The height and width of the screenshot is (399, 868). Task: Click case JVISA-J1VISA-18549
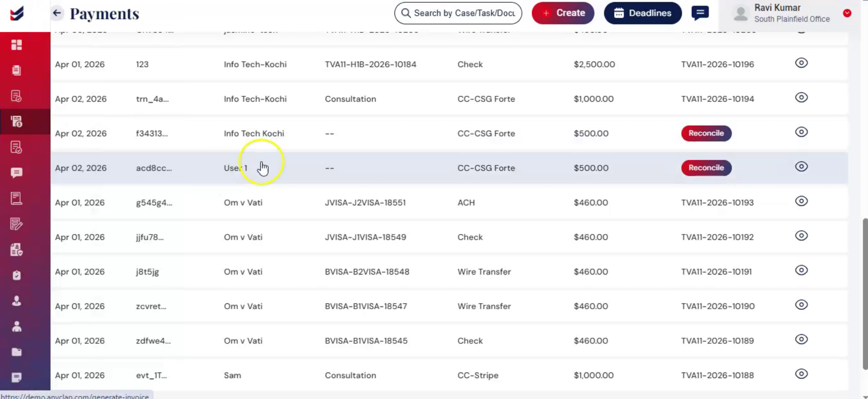[365, 237]
